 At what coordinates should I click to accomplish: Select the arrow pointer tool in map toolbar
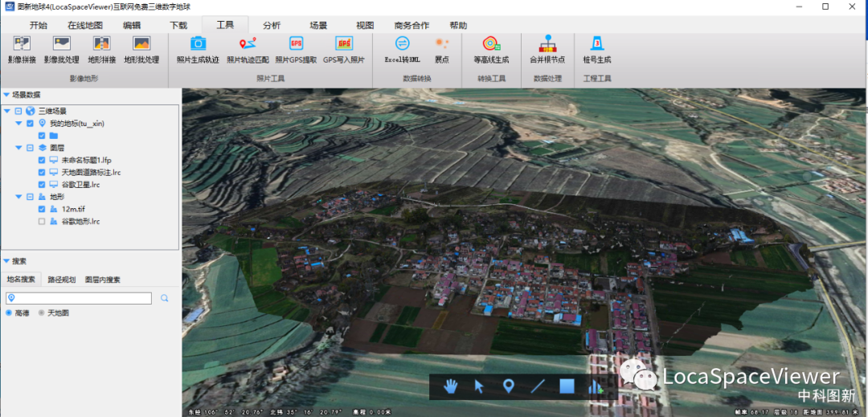coord(479,386)
